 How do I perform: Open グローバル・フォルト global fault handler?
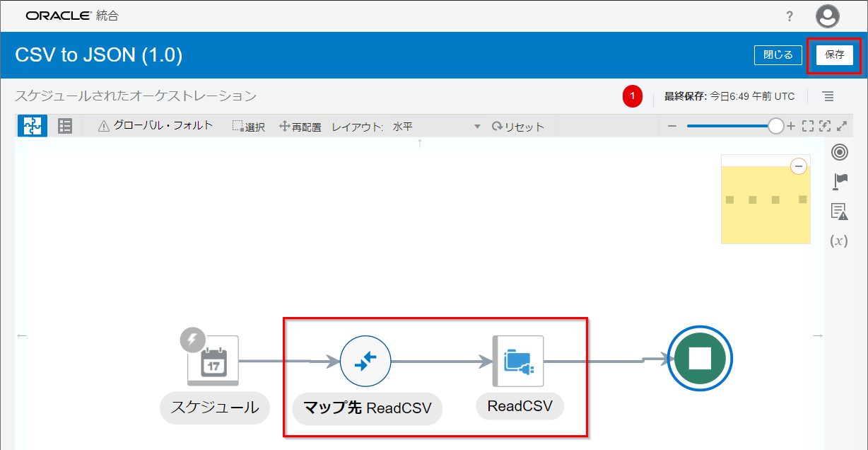(x=156, y=126)
